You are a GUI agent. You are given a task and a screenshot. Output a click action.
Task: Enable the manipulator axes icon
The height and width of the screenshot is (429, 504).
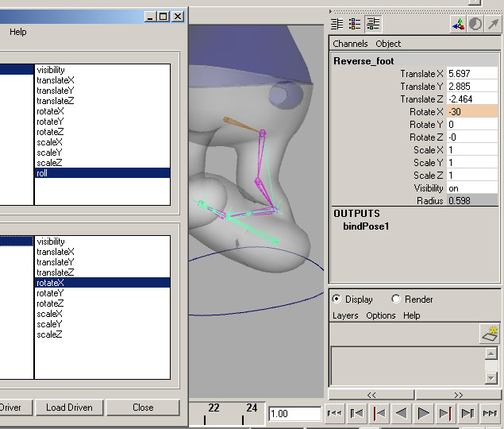point(459,24)
